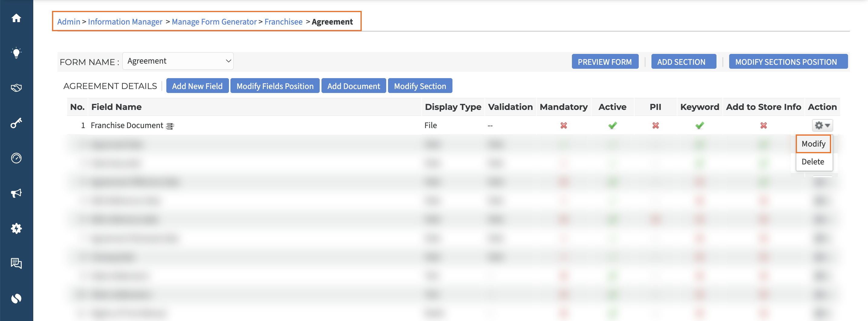Click the PII column header
This screenshot has width=868, height=321.
pos(655,107)
